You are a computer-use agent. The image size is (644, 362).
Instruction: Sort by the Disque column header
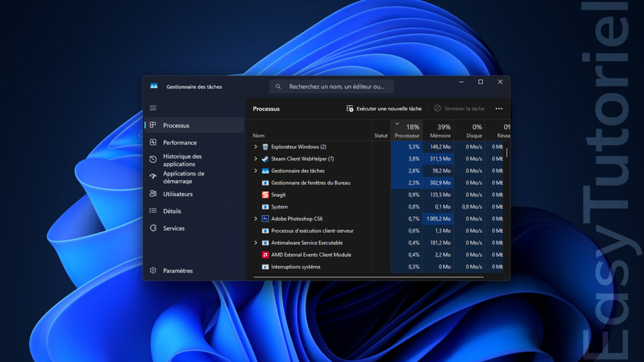(x=469, y=130)
